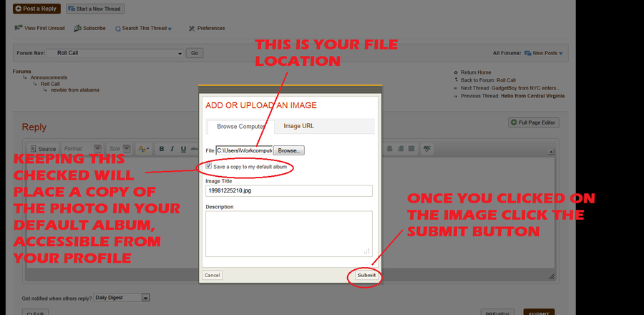
Task: Click the Submit button in upload dialog
Action: 366,275
